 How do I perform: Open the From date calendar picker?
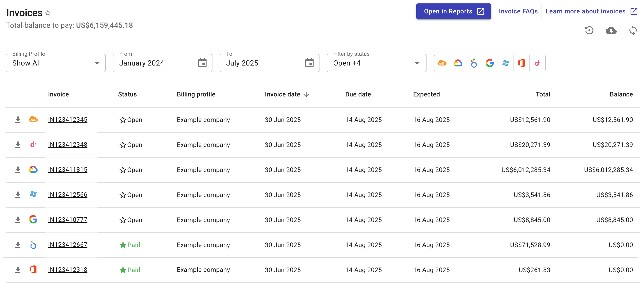click(x=202, y=63)
